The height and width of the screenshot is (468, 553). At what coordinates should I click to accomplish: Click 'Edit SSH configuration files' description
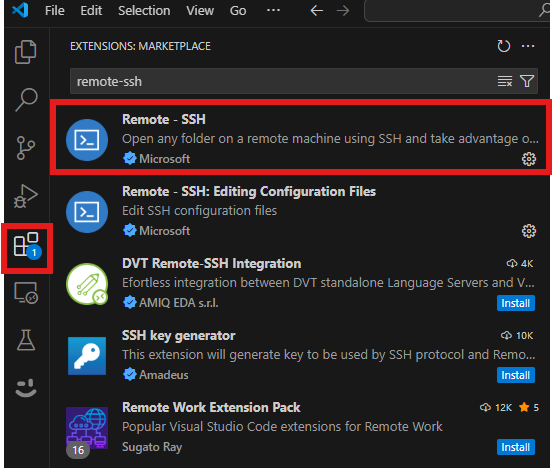[x=199, y=211]
